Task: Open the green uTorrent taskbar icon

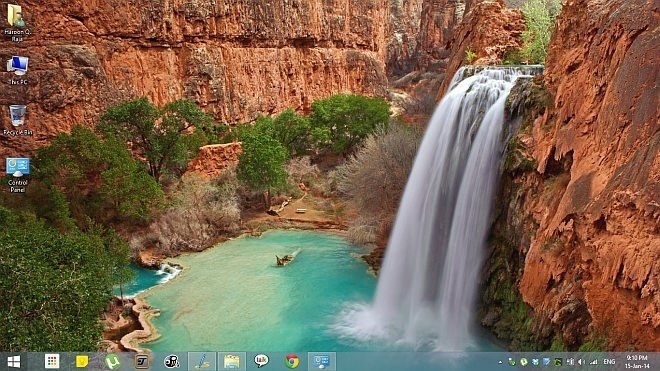Action: (x=112, y=361)
